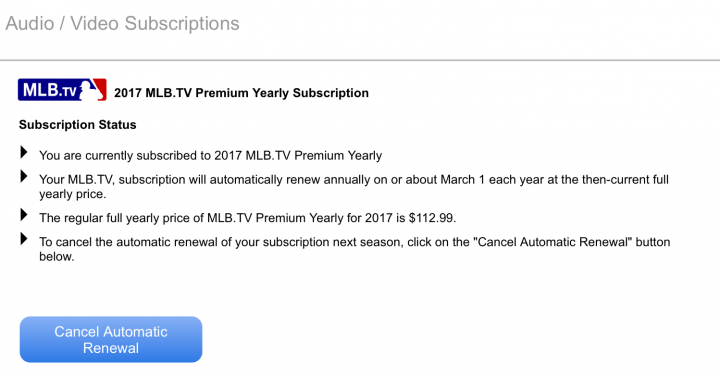Click the arrow bullet beside 'currently subscribed' line
Image resolution: width=720 pixels, height=376 pixels.
(x=24, y=152)
